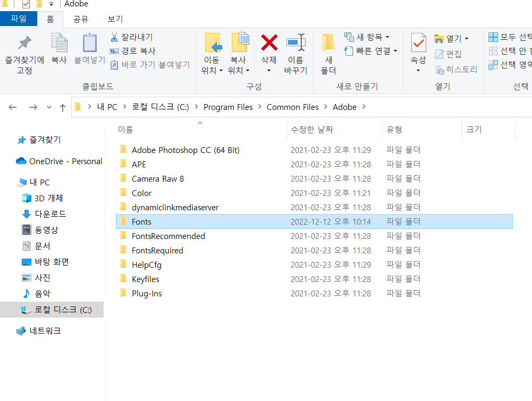The image size is (532, 401).
Task: Click 내 PC in the address bar
Action: click(107, 107)
